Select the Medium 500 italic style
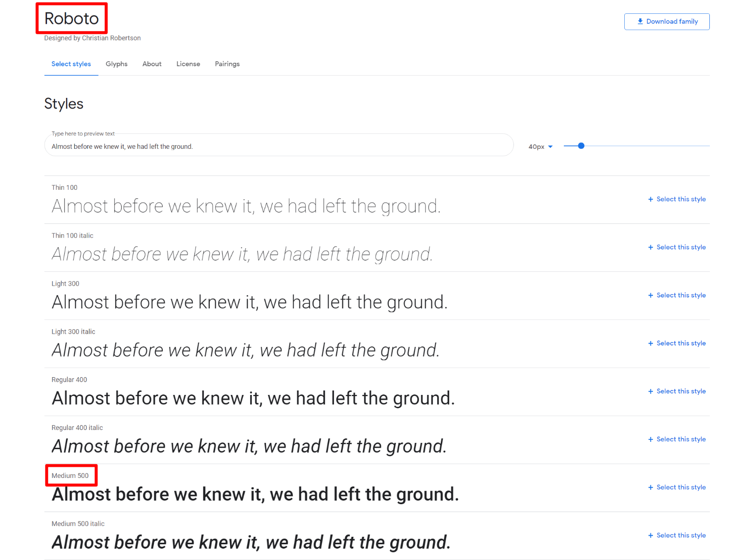This screenshot has width=742, height=560. [681, 535]
